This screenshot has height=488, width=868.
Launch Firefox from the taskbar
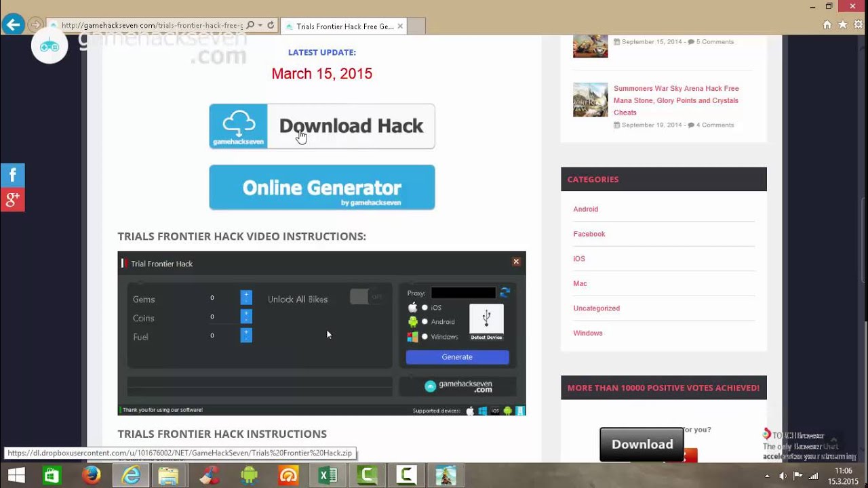pyautogui.click(x=91, y=476)
